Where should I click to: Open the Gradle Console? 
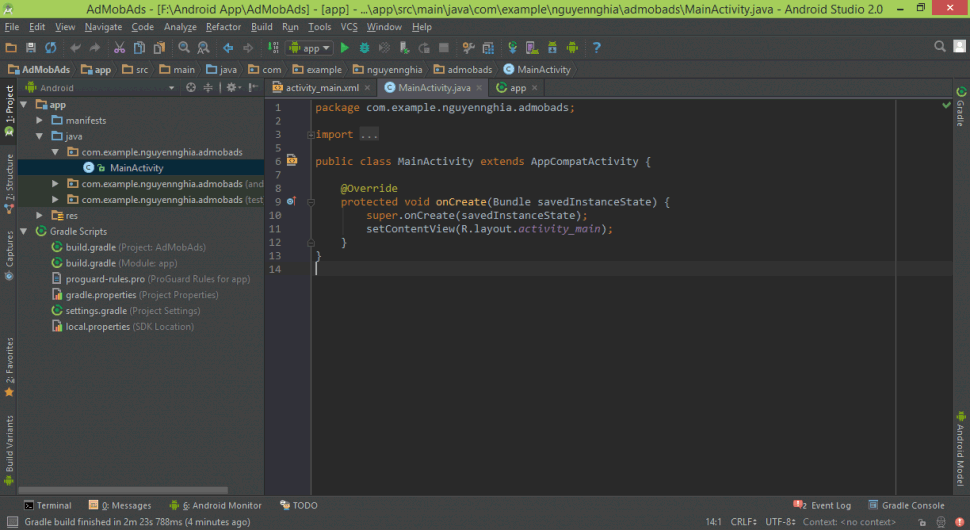(906, 505)
